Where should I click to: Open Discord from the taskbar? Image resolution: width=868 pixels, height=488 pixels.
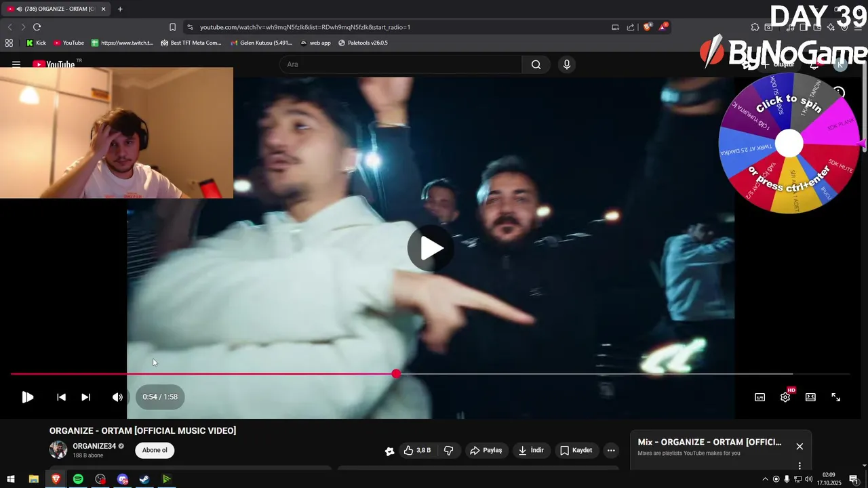[x=122, y=479]
